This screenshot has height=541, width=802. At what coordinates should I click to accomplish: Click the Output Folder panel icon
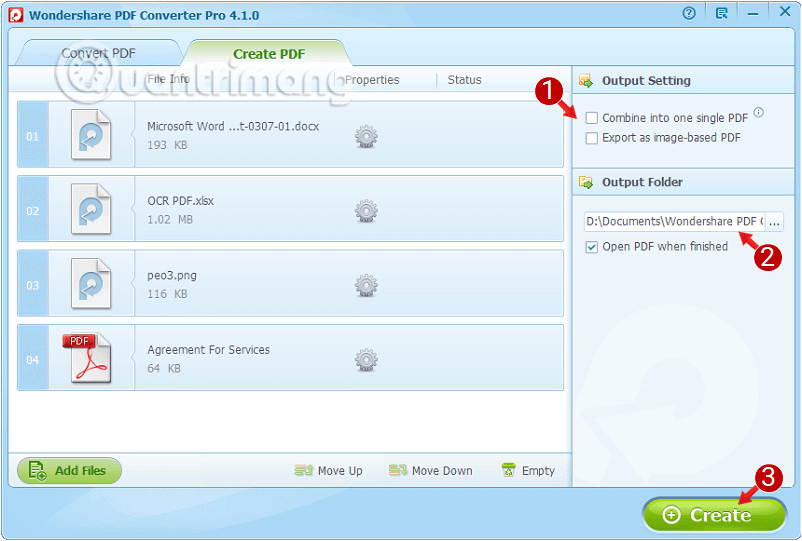(586, 182)
